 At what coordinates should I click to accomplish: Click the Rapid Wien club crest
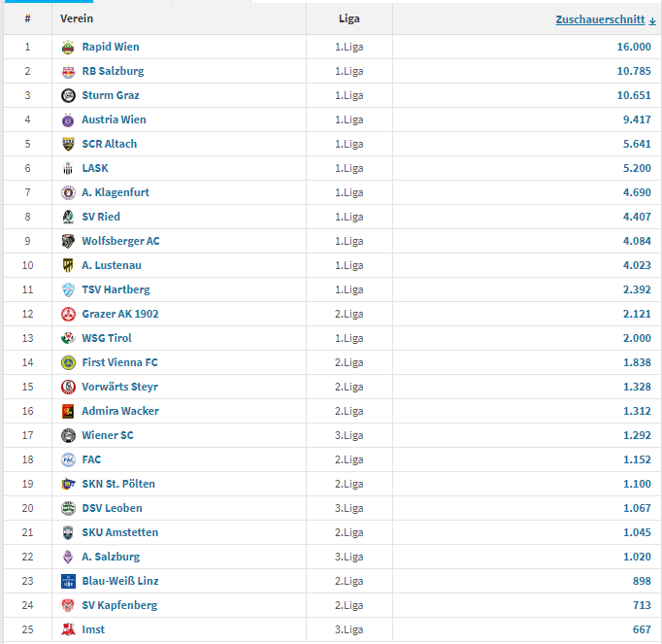pos(68,47)
